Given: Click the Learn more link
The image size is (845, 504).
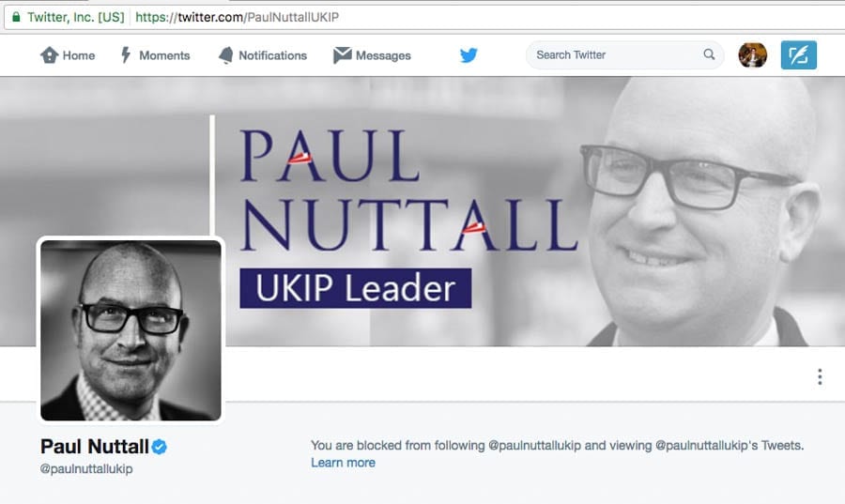Looking at the screenshot, I should coord(343,463).
